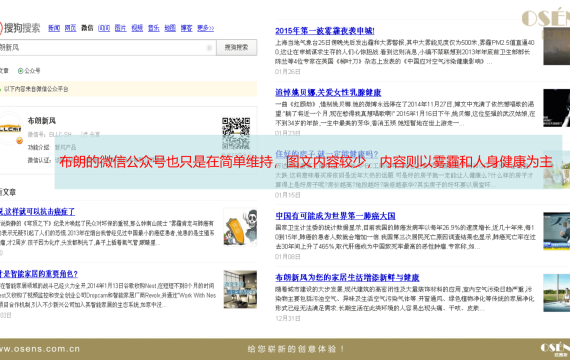
Task: Click the 搜狗搜索 logo
Action: pyautogui.click(x=20, y=28)
